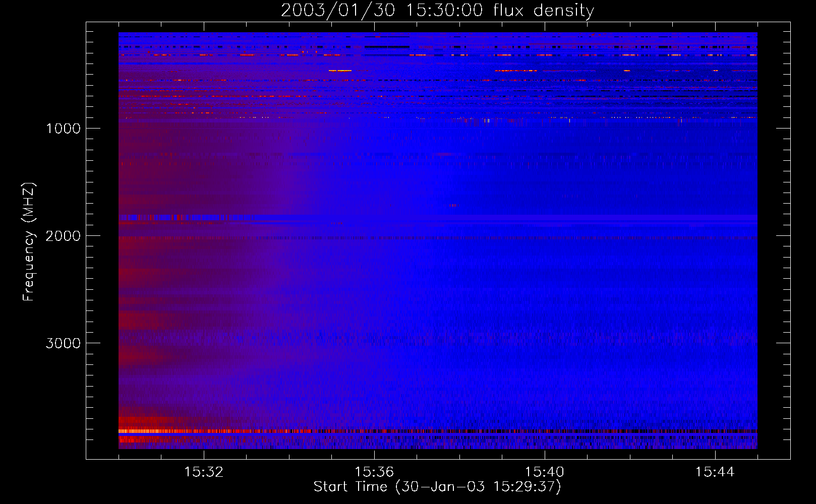Click the 15:32 time tick label
The height and width of the screenshot is (504, 816).
204,472
